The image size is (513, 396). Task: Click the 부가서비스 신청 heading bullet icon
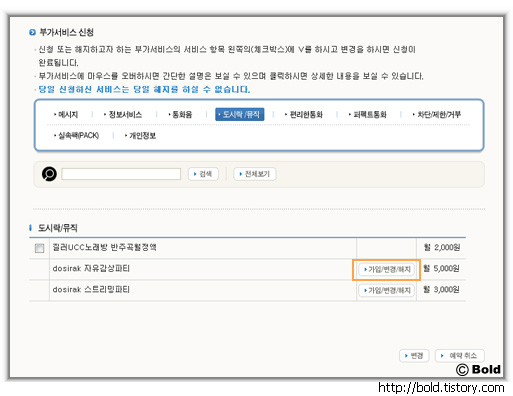pyautogui.click(x=32, y=32)
